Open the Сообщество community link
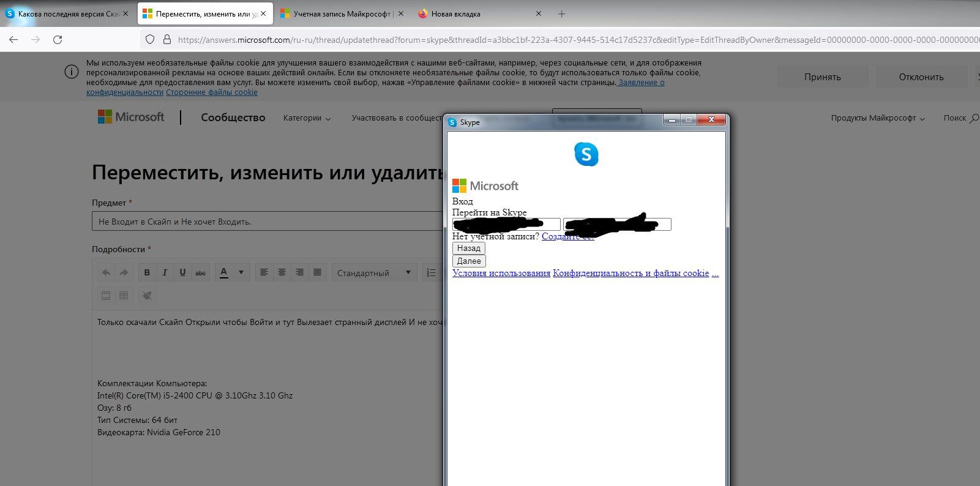The image size is (980, 486). (x=233, y=118)
